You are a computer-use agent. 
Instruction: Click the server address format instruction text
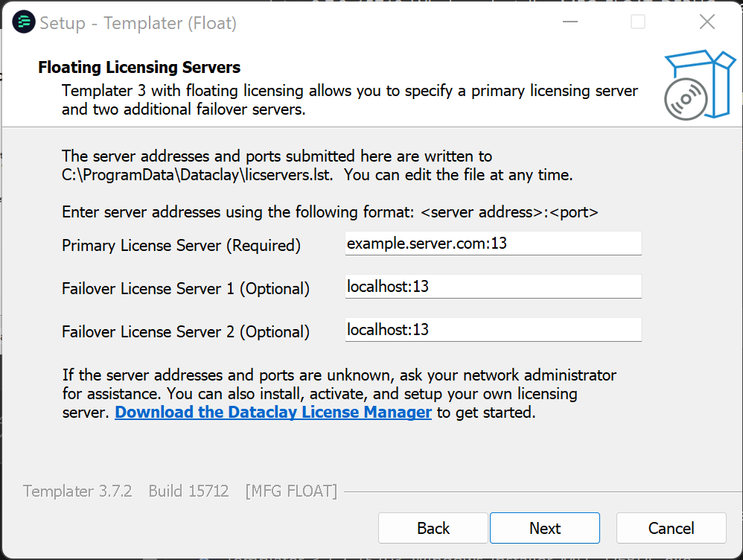tap(331, 212)
